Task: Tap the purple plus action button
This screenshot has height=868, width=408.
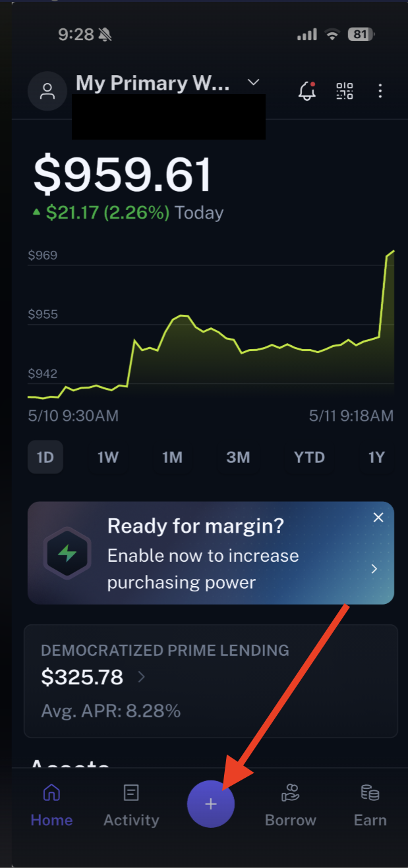Action: pyautogui.click(x=211, y=803)
